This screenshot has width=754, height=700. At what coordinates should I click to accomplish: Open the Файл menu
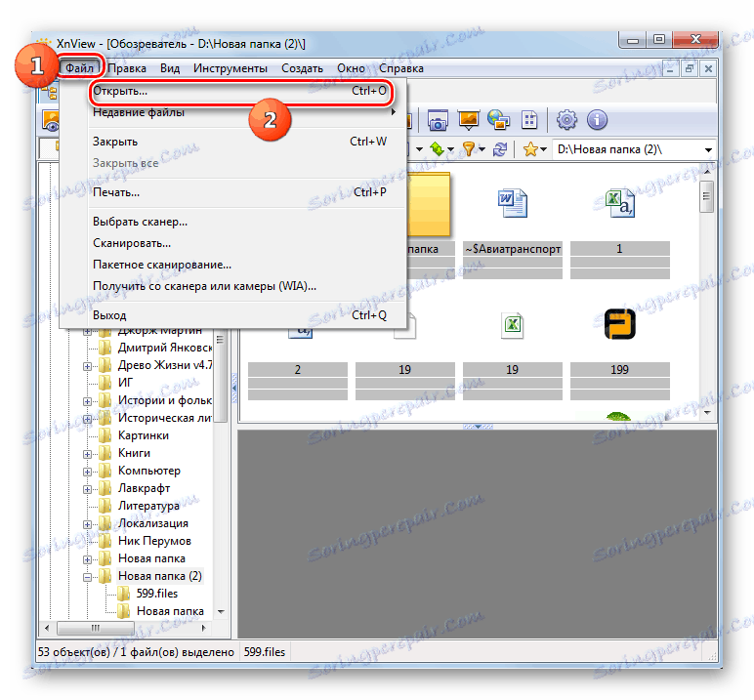tap(80, 68)
